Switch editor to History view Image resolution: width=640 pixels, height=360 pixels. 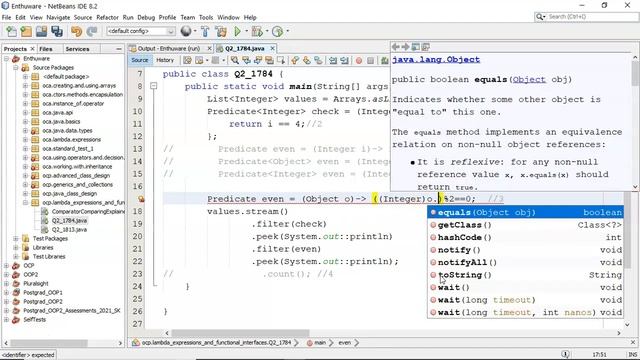click(165, 60)
